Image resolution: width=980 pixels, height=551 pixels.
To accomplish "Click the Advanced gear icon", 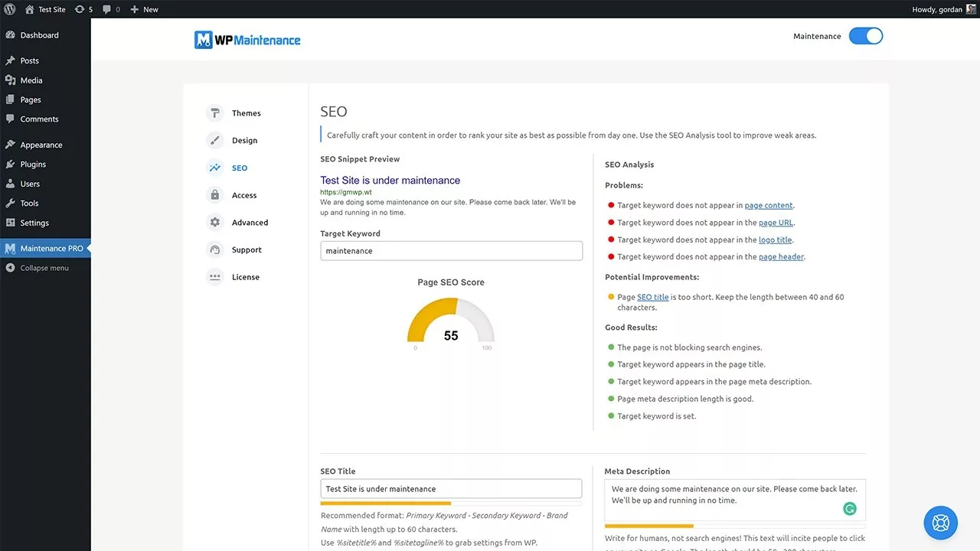I will pyautogui.click(x=215, y=223).
